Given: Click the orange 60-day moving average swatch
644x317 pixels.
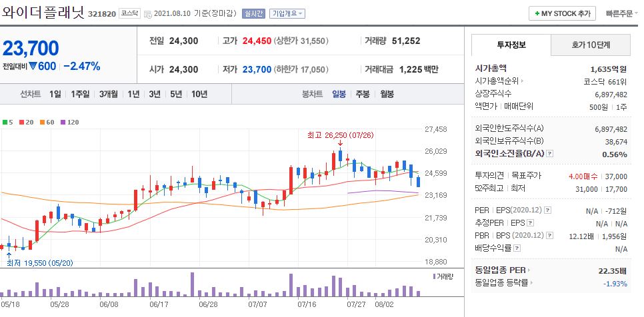Looking at the screenshot, I should (42, 123).
